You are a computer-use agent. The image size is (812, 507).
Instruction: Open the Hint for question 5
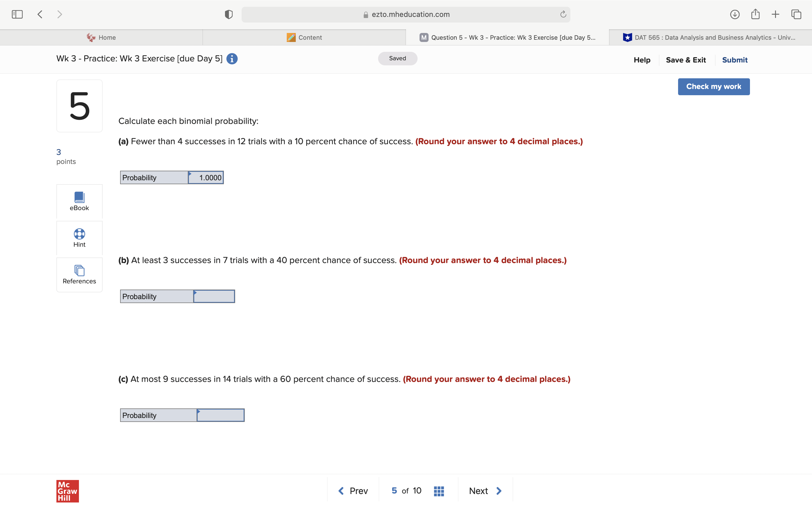point(79,238)
